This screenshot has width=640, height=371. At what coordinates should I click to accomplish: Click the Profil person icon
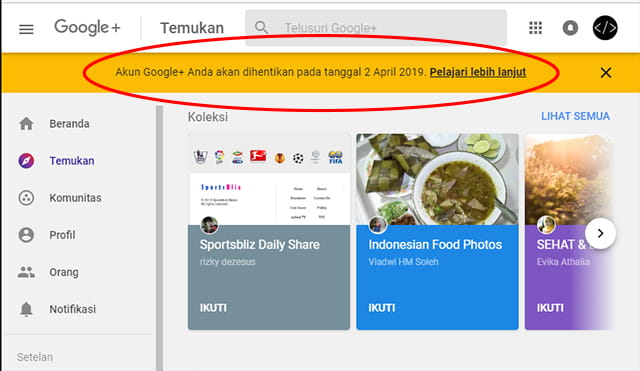26,235
